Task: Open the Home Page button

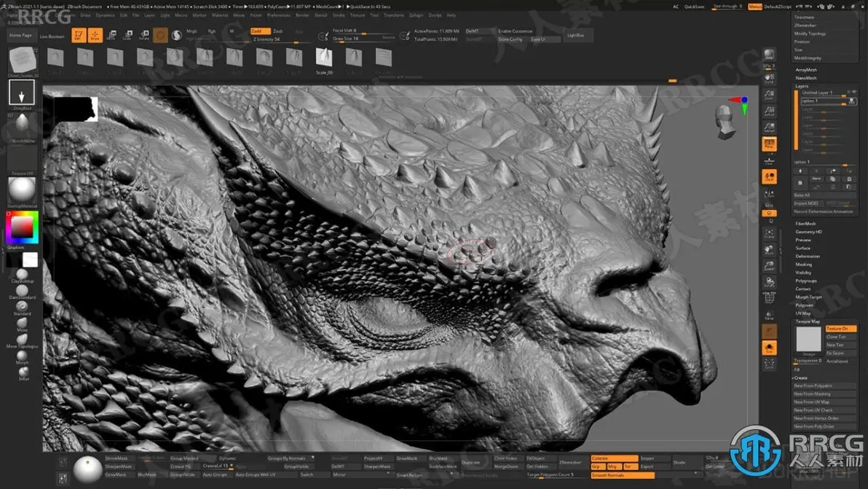Action: click(20, 36)
